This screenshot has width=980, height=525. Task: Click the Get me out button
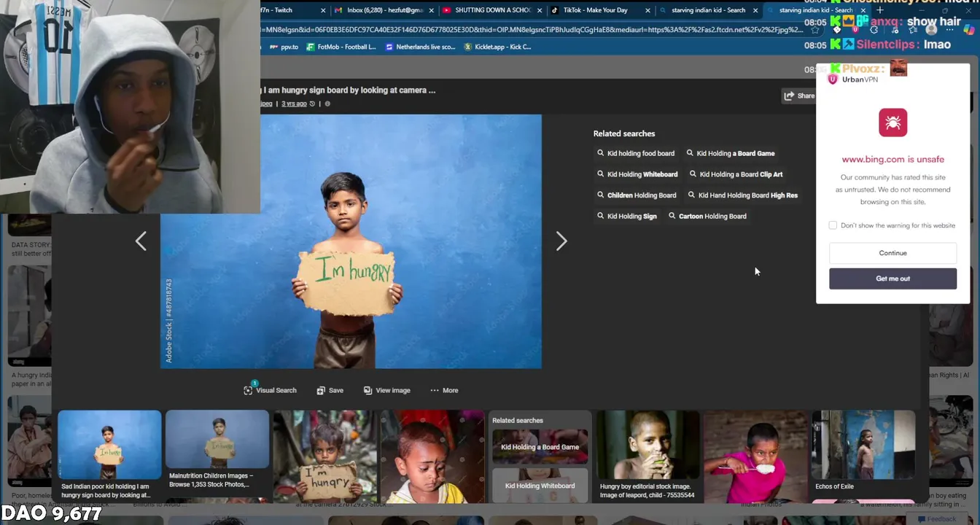tap(892, 279)
